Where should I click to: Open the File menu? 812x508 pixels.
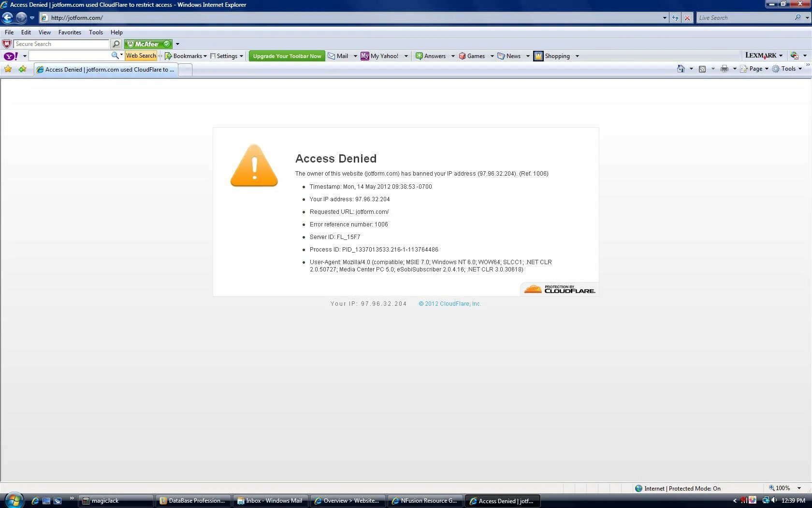9,32
